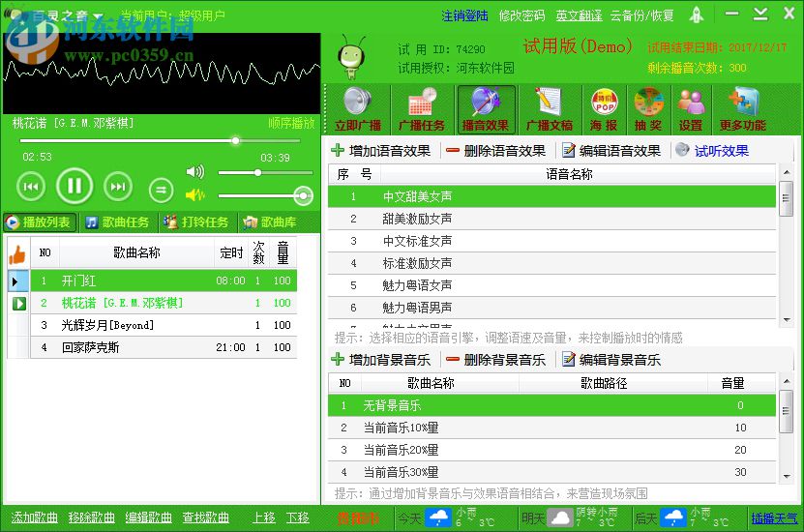Select song 开门红 in playlist
This screenshot has height=532, width=804.
point(164,281)
